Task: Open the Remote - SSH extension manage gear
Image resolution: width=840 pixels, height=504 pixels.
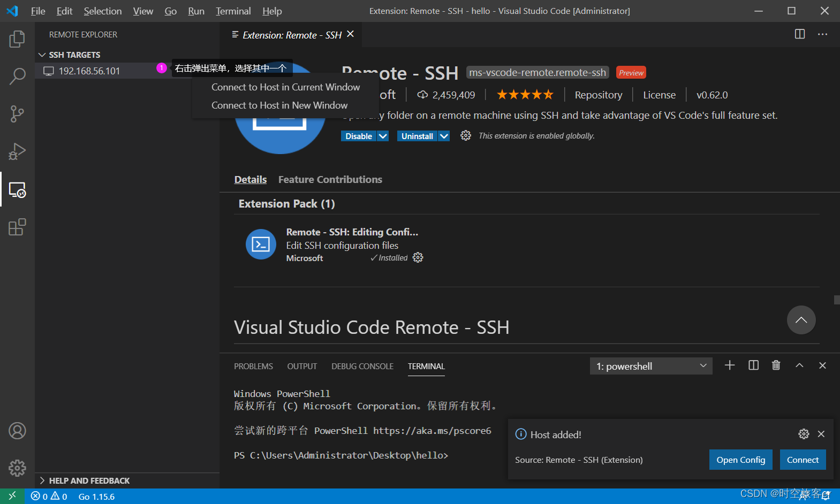Action: pos(466,135)
